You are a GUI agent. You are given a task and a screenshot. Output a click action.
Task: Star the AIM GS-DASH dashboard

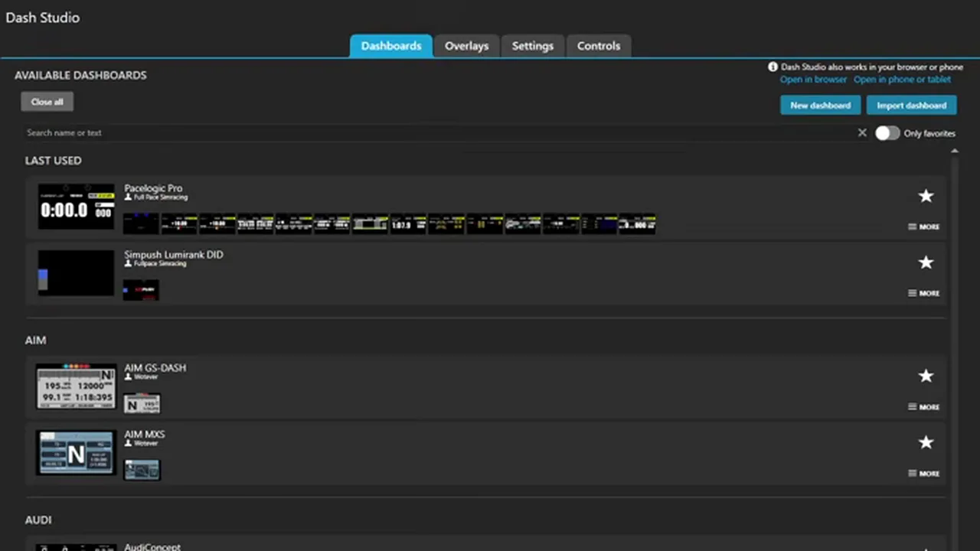point(926,376)
